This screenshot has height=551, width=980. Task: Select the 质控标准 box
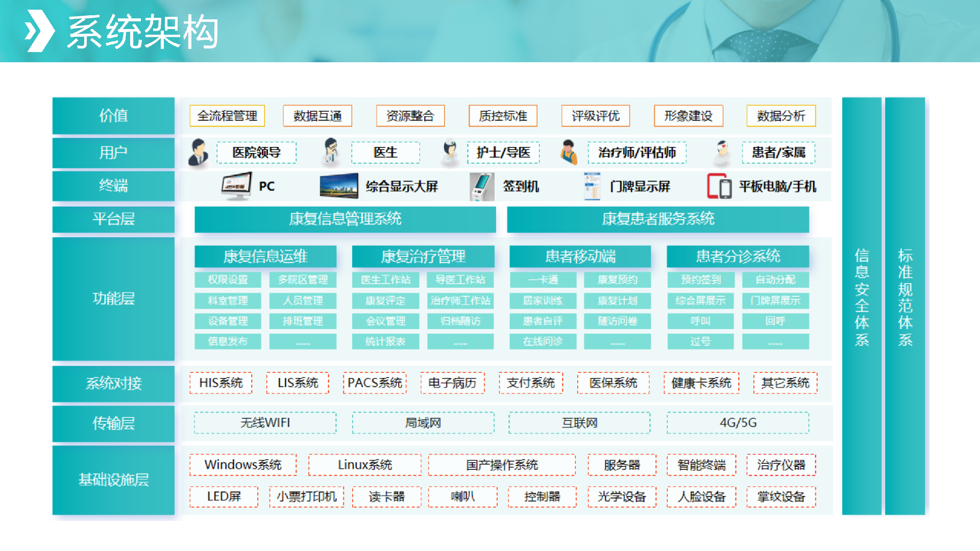pyautogui.click(x=503, y=116)
